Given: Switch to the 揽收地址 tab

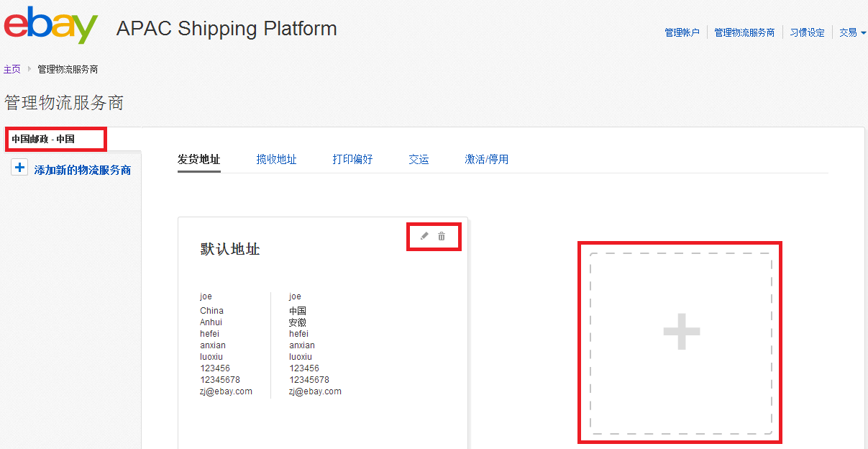Looking at the screenshot, I should [277, 159].
